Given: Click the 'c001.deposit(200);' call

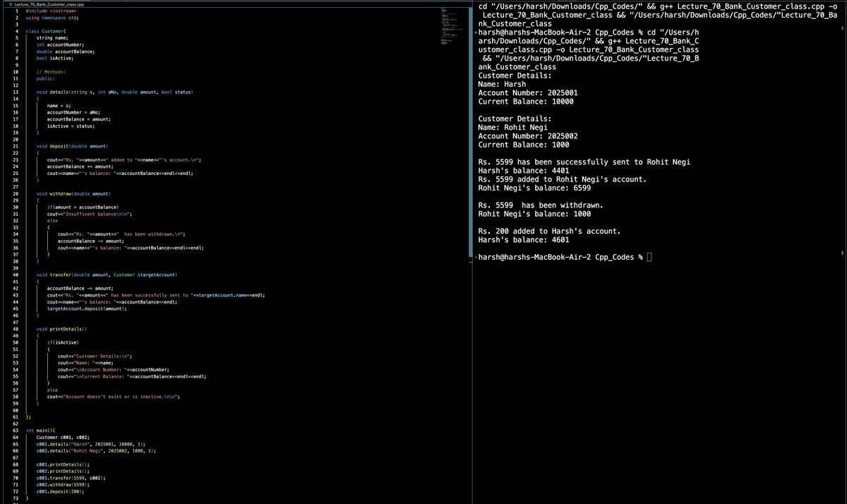Looking at the screenshot, I should (61, 491).
